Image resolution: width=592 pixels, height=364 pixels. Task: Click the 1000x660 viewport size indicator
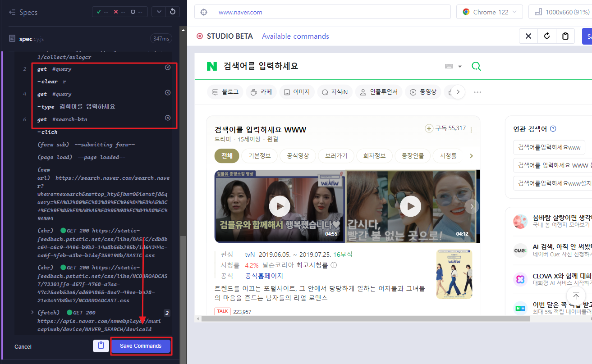(x=562, y=12)
